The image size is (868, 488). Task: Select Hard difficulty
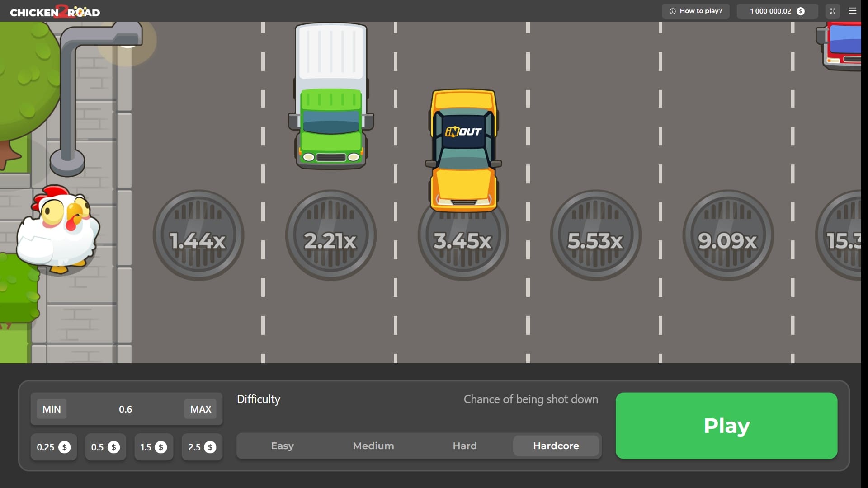[465, 446]
